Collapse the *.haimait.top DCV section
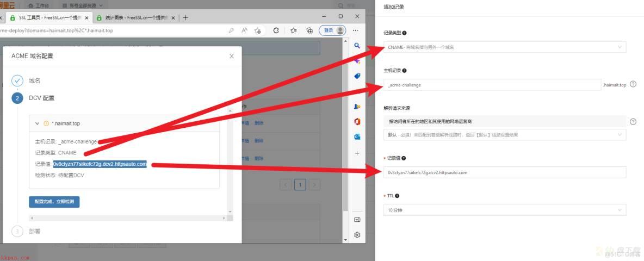 click(x=38, y=123)
